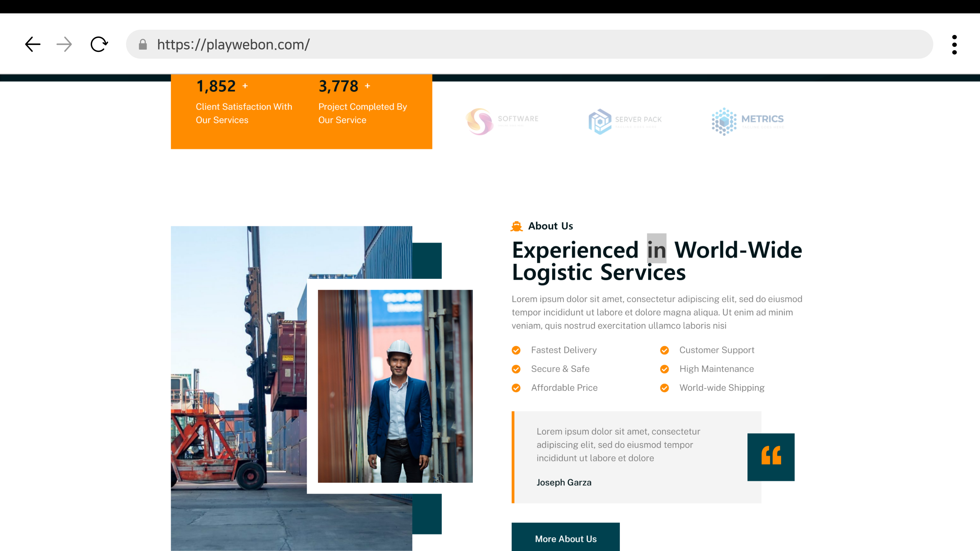Reload the page with refresh icon
980x551 pixels.
(x=99, y=44)
